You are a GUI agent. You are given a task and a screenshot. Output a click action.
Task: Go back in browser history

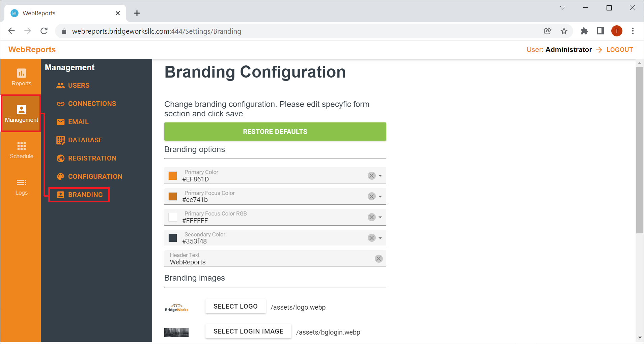[11, 31]
